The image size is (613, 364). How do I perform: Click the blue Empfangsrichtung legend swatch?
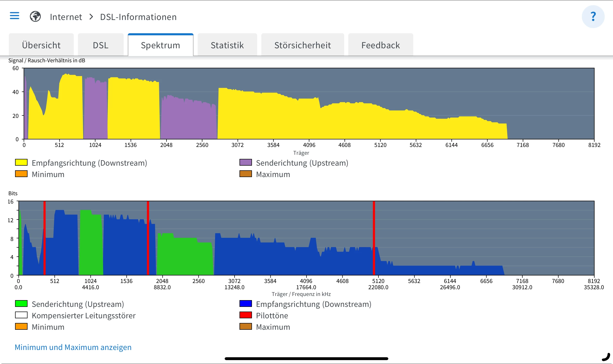[x=245, y=304]
